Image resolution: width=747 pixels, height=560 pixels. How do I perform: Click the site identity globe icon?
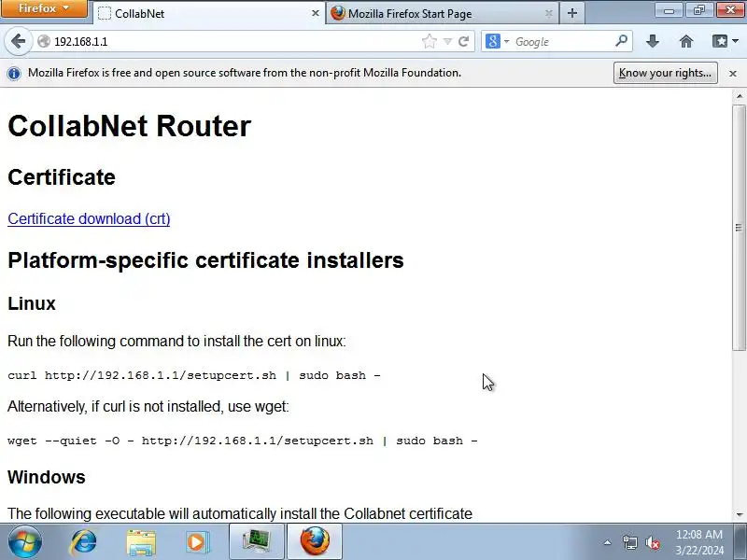pos(43,41)
